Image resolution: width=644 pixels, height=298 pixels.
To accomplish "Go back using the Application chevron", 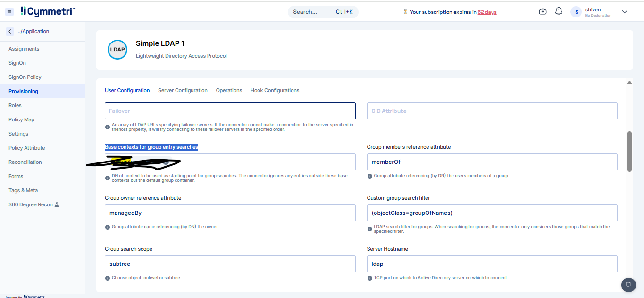I will (x=10, y=31).
